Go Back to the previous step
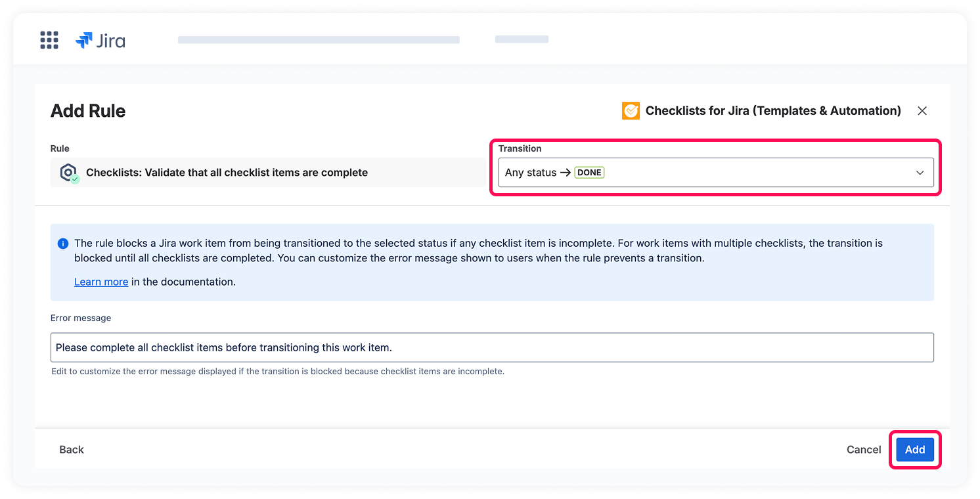The width and height of the screenshot is (980, 499). 72,450
